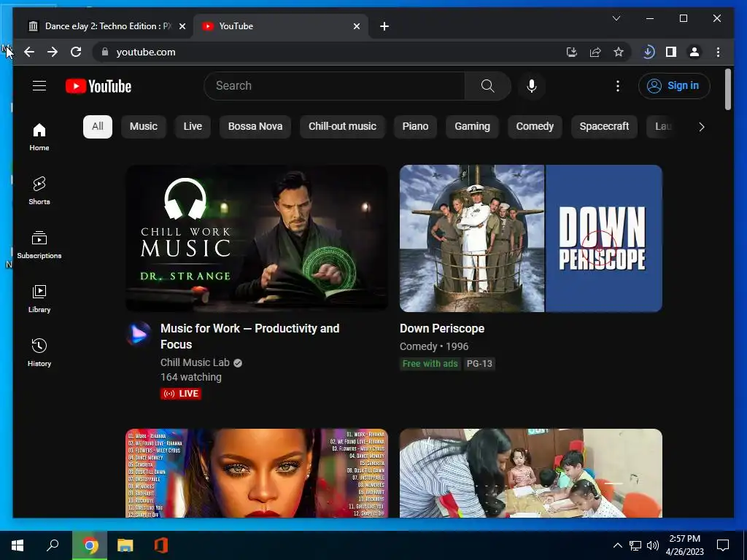View site information lock icon
The width and height of the screenshot is (747, 560).
(105, 52)
